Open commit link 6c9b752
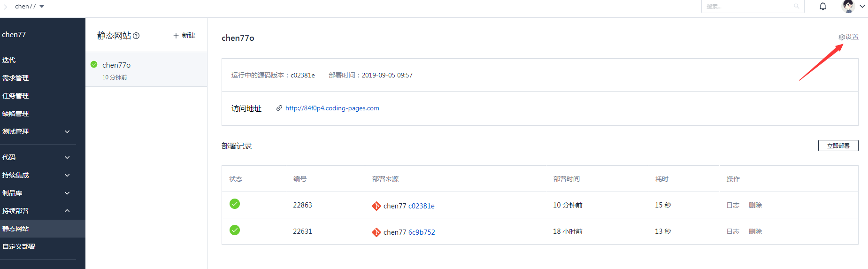868x269 pixels. pyautogui.click(x=422, y=232)
